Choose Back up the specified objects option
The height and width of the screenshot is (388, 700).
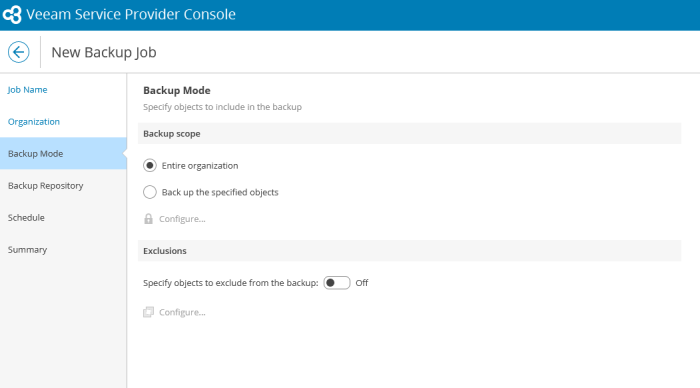[150, 192]
